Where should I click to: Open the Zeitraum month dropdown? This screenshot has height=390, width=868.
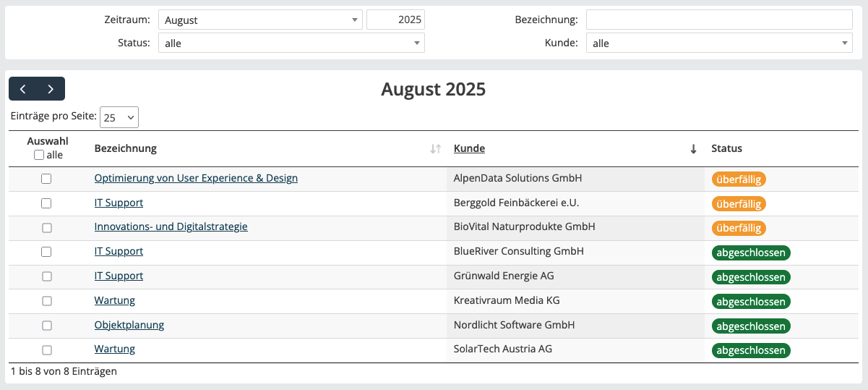pos(260,20)
